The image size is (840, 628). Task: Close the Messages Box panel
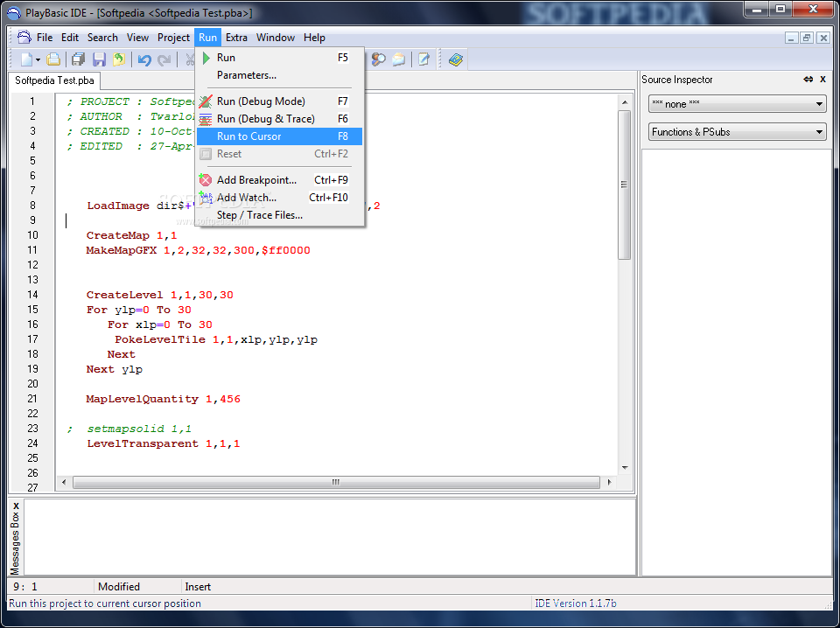pyautogui.click(x=16, y=506)
